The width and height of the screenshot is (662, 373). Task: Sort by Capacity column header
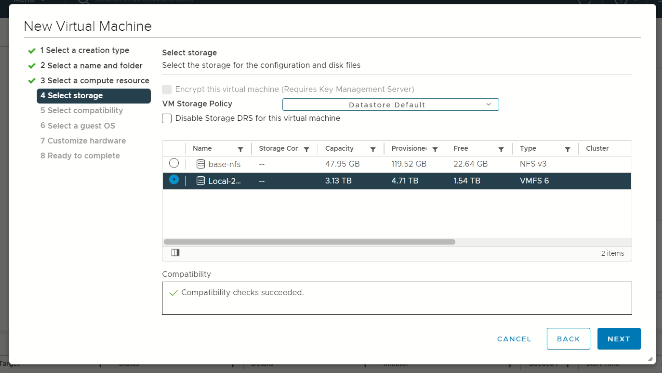point(339,149)
